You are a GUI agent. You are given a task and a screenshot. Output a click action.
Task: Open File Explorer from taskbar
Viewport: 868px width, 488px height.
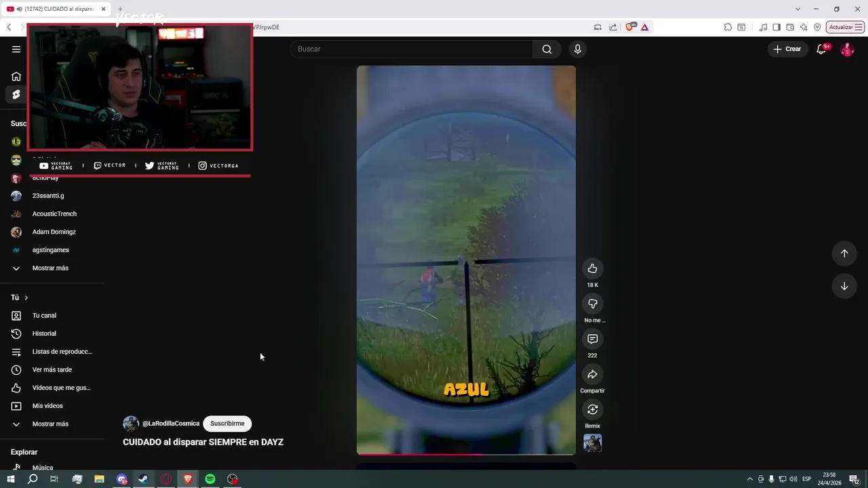point(99,479)
